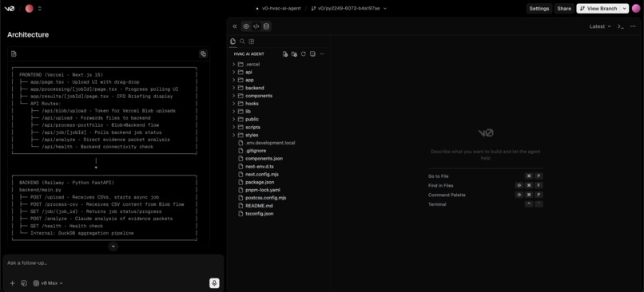Add an attachment with plus icon

coord(12,283)
